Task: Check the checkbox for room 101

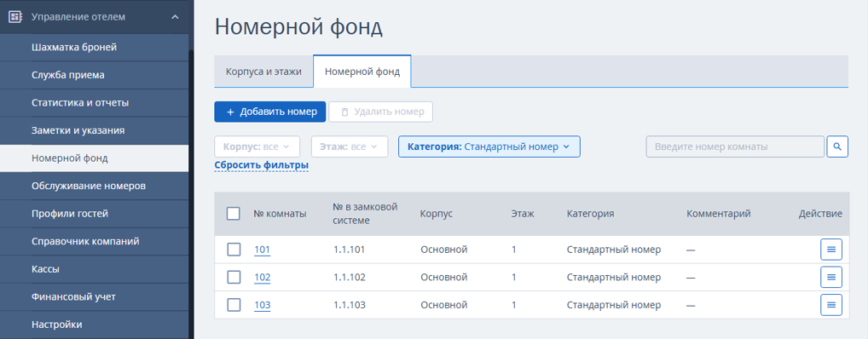Action: tap(234, 250)
